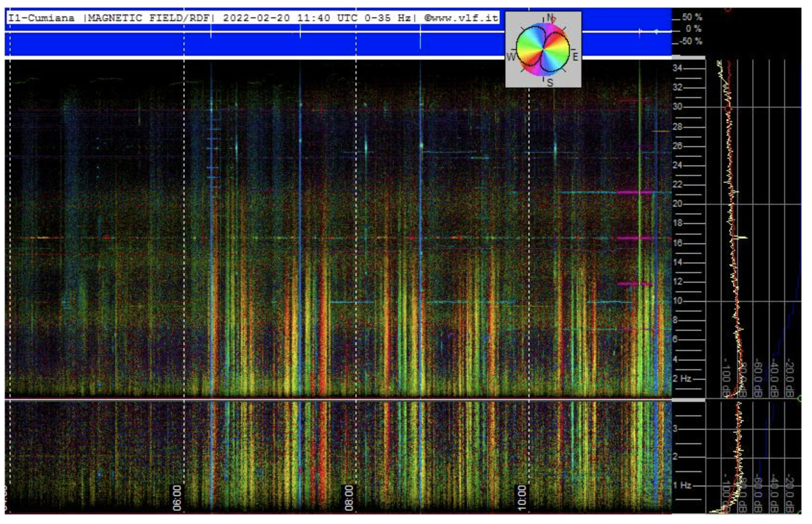Click the E letter on the compass
812x524 pixels.
click(575, 57)
